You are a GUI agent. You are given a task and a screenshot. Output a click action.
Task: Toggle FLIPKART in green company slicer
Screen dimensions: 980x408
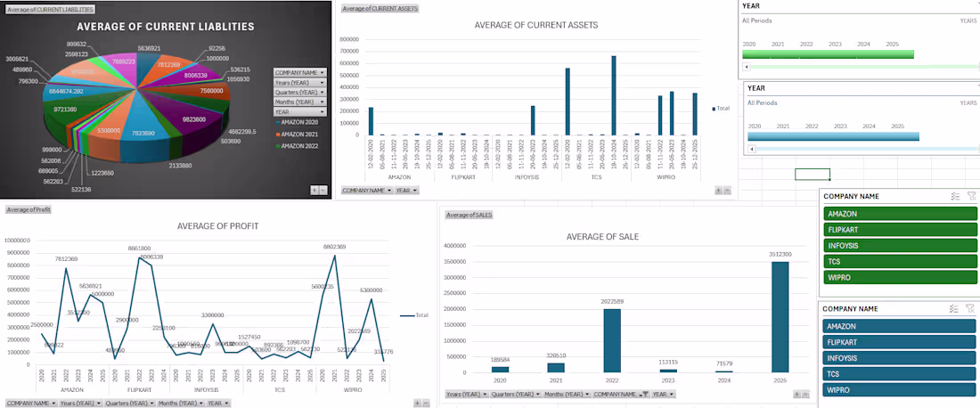tap(900, 229)
